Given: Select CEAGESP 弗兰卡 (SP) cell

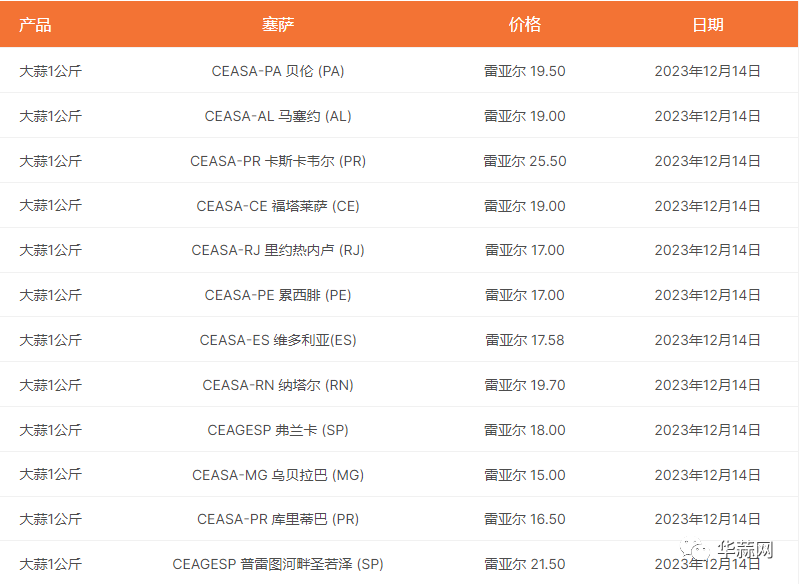Looking at the screenshot, I should pyautogui.click(x=278, y=430).
